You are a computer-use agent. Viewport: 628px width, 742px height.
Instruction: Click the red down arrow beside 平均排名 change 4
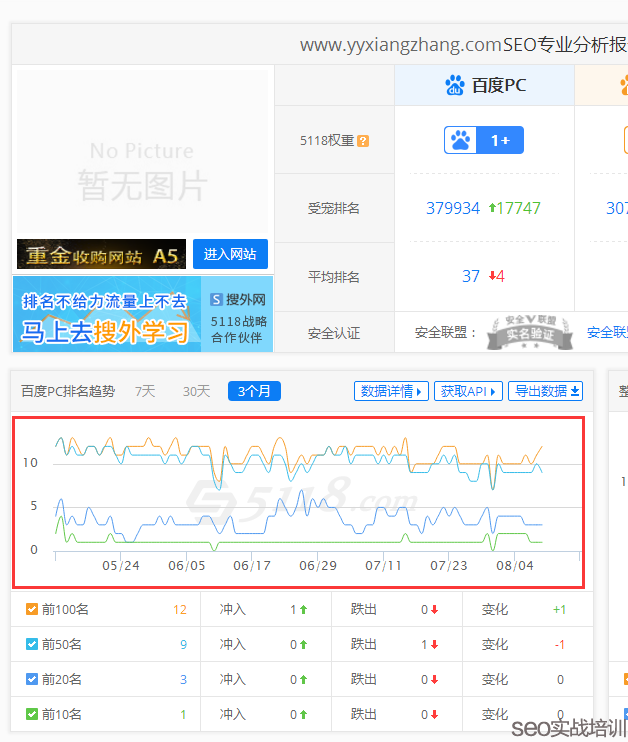click(x=492, y=275)
